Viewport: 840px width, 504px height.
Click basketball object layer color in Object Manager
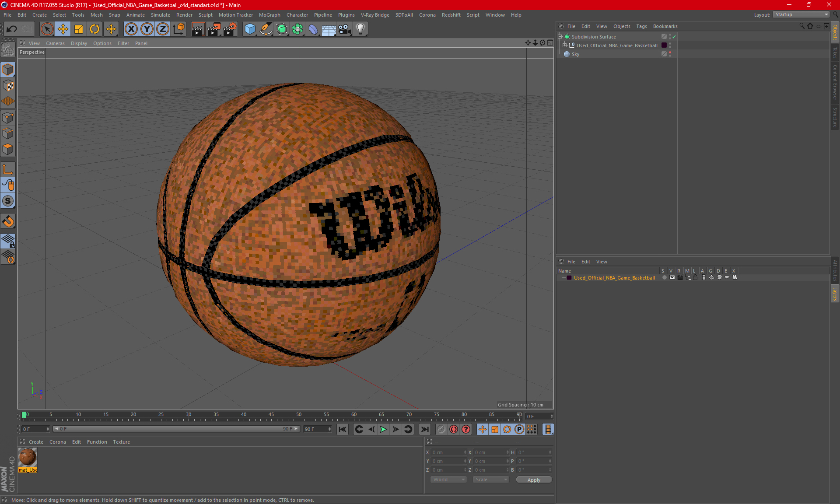[664, 45]
